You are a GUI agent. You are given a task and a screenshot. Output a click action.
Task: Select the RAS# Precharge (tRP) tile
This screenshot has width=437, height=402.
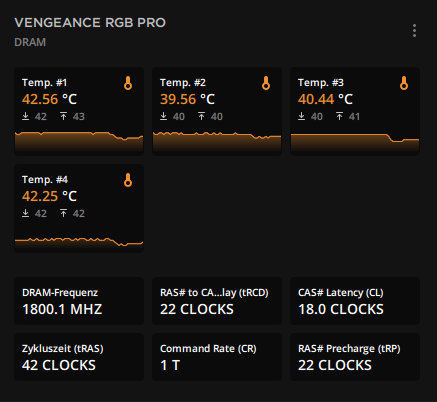click(355, 357)
